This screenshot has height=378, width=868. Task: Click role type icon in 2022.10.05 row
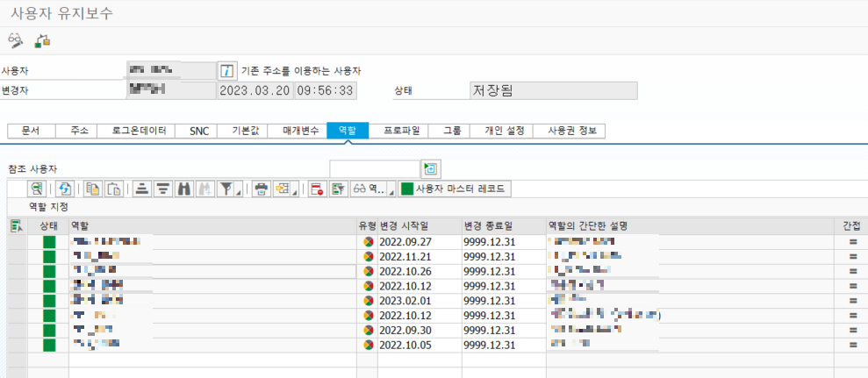pyautogui.click(x=368, y=346)
